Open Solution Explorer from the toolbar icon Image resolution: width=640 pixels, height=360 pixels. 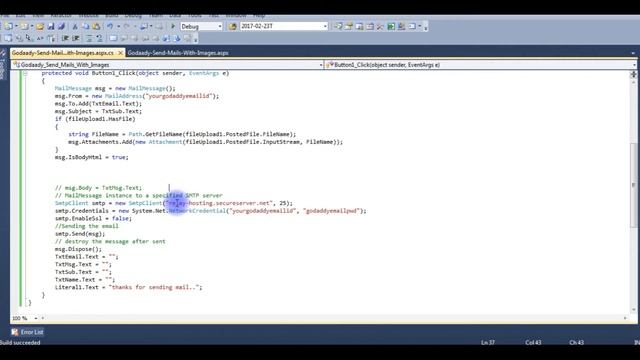(338, 27)
